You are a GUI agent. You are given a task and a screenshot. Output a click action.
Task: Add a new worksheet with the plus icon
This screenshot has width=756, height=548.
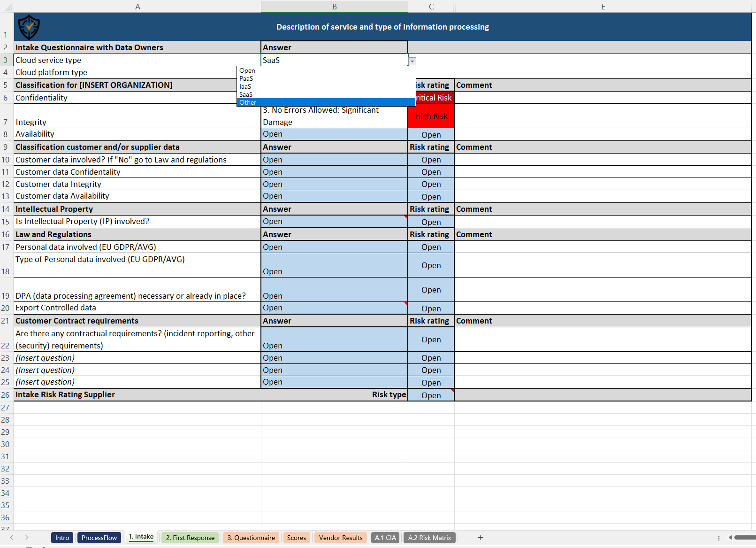[480, 537]
